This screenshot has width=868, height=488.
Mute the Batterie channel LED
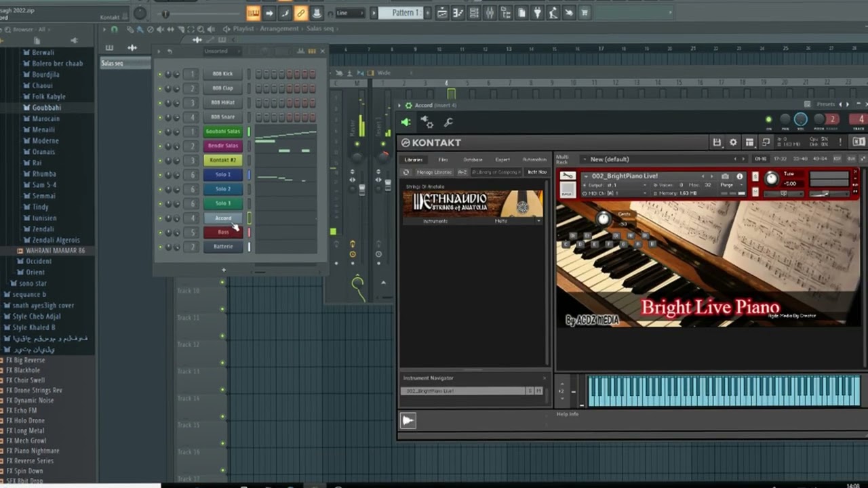[x=160, y=247]
